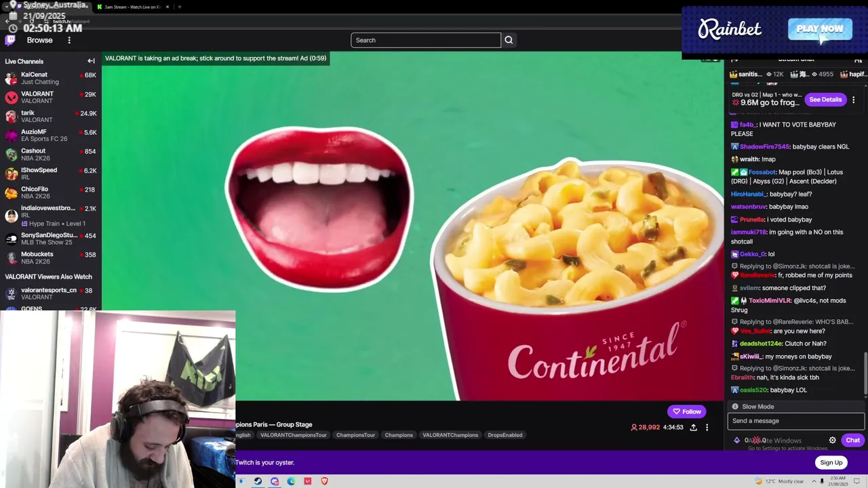The width and height of the screenshot is (868, 488).
Task: Click the Rainbet PLAY NOW button
Action: [x=820, y=29]
